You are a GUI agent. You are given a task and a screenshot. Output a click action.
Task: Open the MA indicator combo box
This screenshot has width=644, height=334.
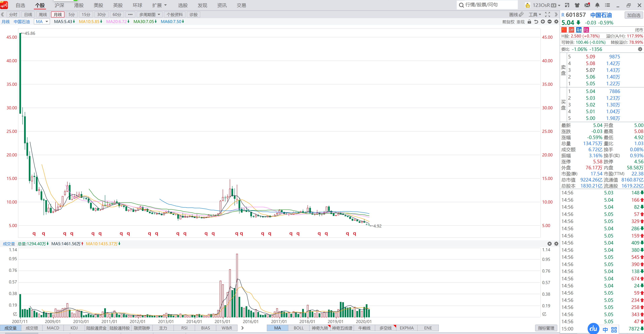coord(42,22)
